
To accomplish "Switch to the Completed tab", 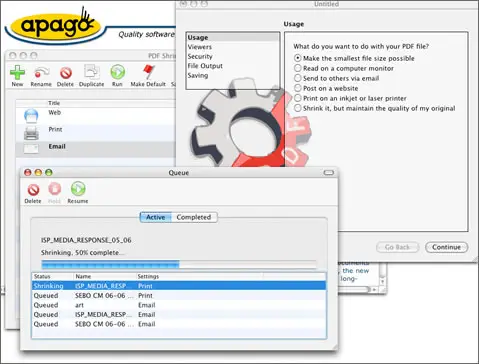I will point(194,217).
